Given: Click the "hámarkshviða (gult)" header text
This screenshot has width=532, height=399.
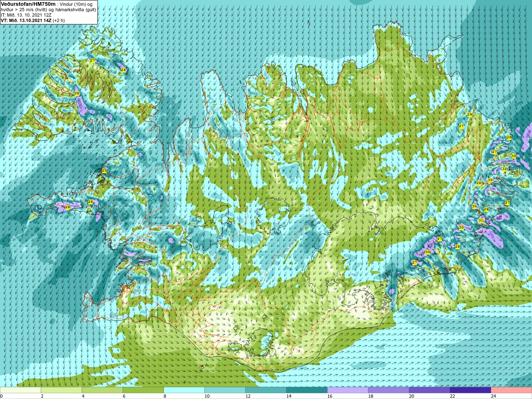Looking at the screenshot, I should tap(76, 10).
